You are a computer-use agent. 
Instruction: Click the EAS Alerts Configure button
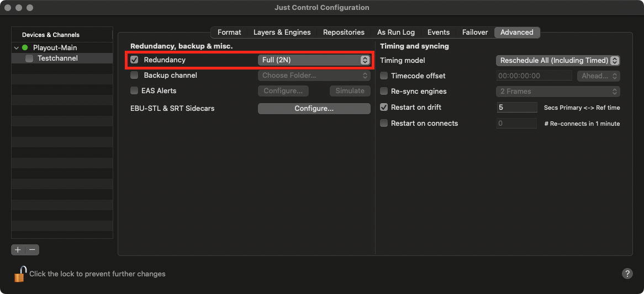coord(283,90)
